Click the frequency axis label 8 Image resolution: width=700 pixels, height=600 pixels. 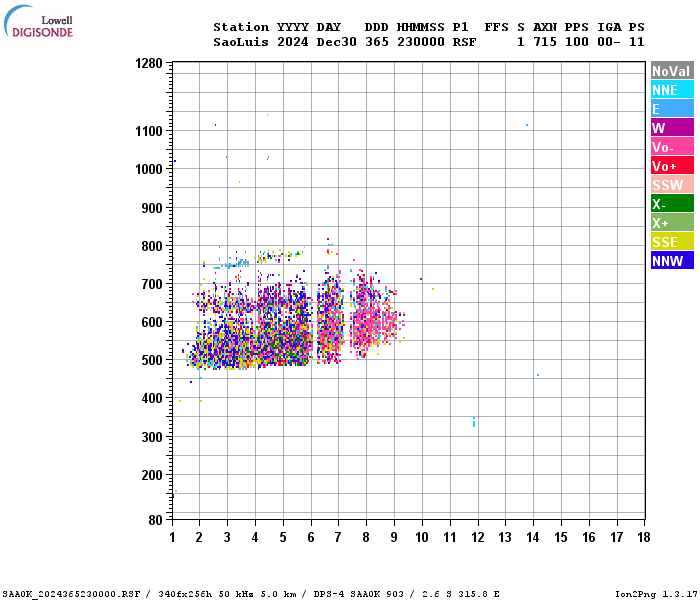(366, 538)
